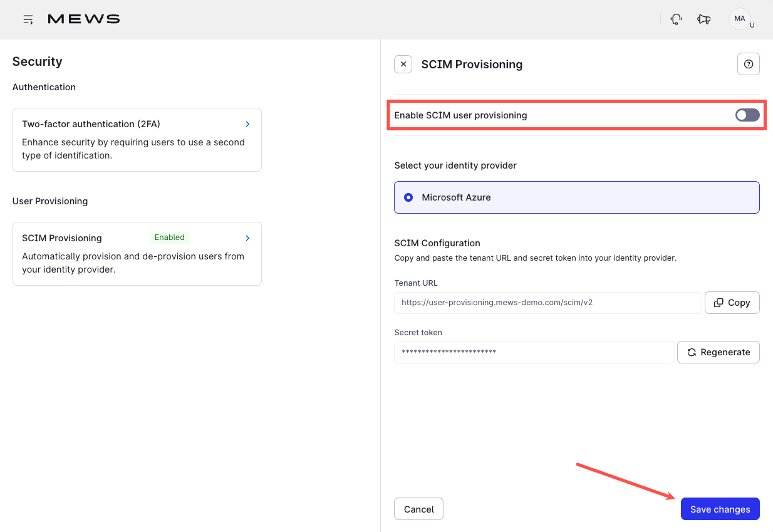Close the SCIM Provisioning panel
The width and height of the screenshot is (773, 532).
tap(403, 64)
